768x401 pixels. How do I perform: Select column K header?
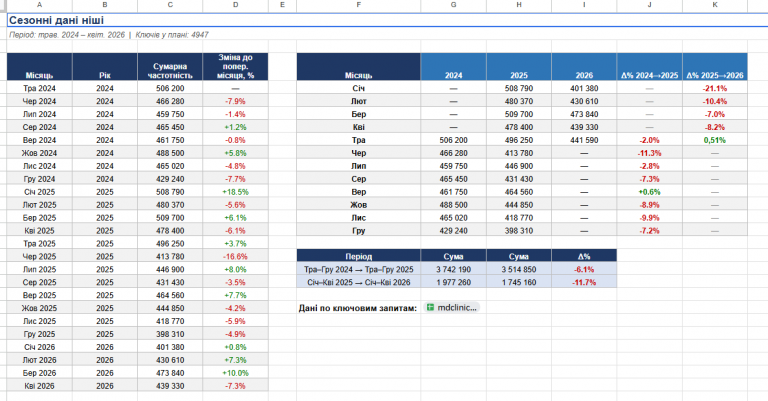[715, 5]
